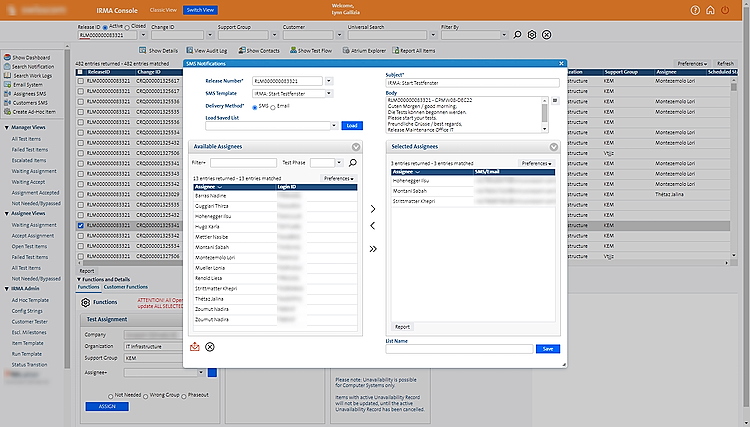Viewport: 750px width, 427px height.
Task: Open Classic View
Action: [x=164, y=9]
